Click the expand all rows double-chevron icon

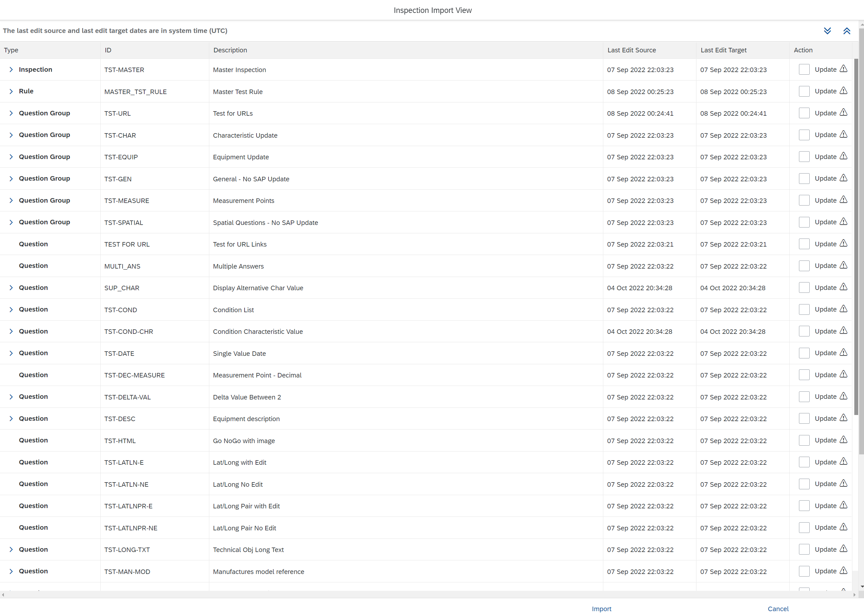point(827,31)
